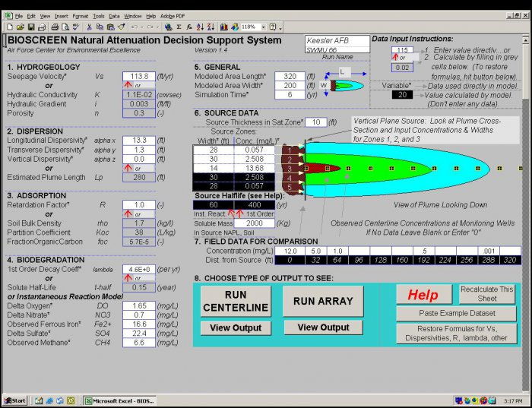
Task: Click the Windows Start button
Action: point(14,401)
